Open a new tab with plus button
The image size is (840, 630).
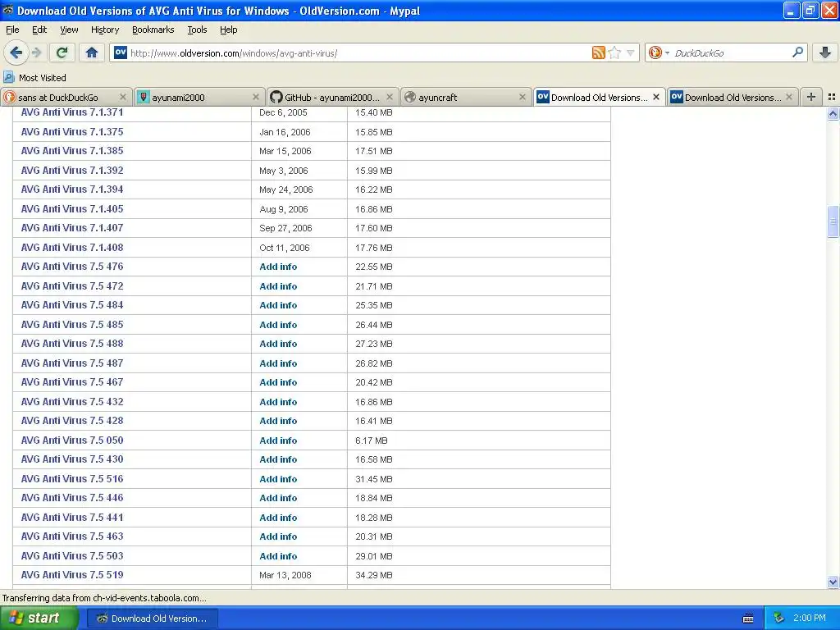click(811, 97)
